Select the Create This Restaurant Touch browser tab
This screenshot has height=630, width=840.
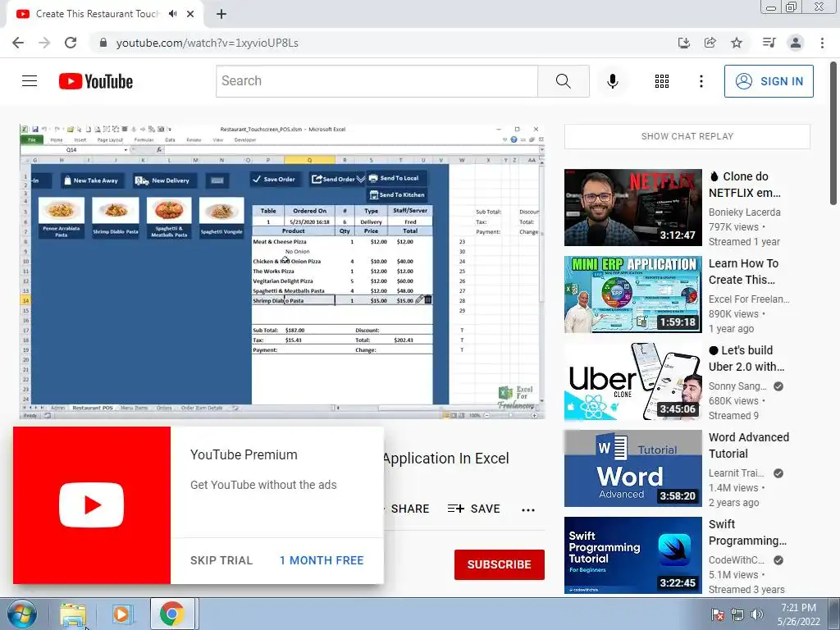click(x=98, y=14)
